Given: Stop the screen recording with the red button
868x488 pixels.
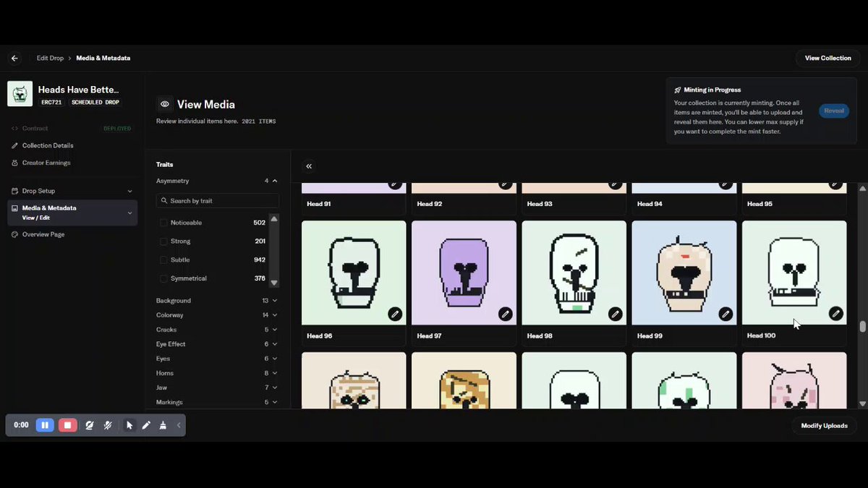Looking at the screenshot, I should click(x=67, y=425).
